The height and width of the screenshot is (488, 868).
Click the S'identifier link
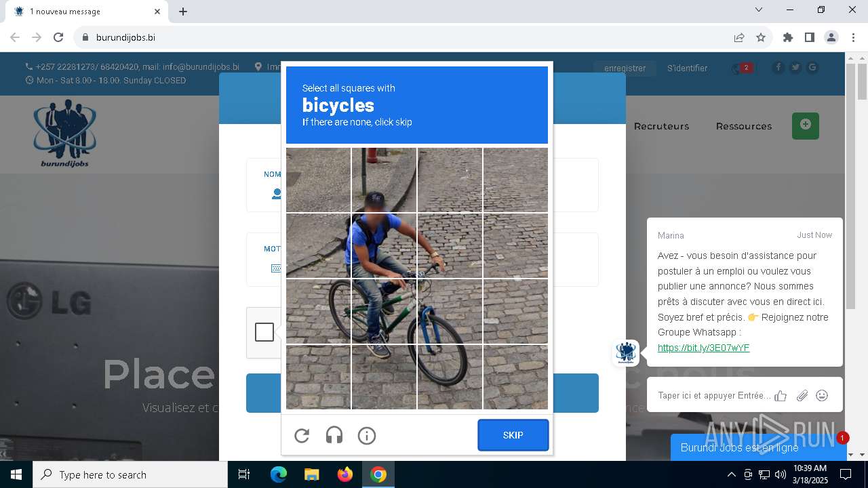coord(687,68)
